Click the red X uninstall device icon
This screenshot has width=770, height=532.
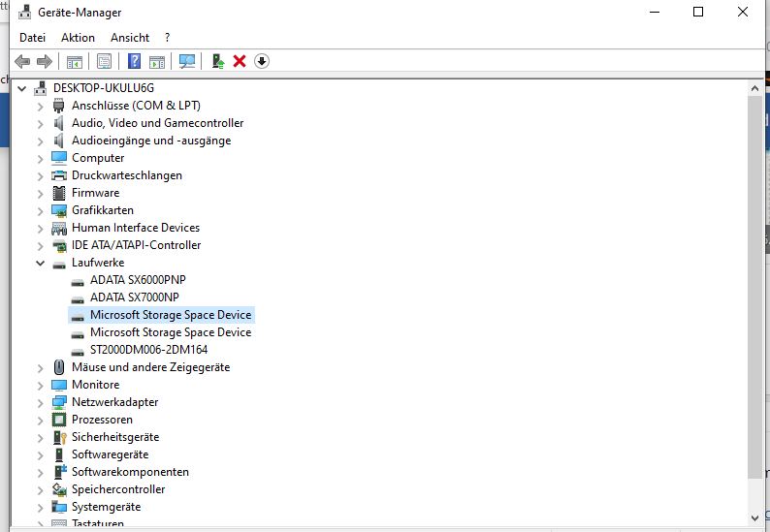(240, 61)
